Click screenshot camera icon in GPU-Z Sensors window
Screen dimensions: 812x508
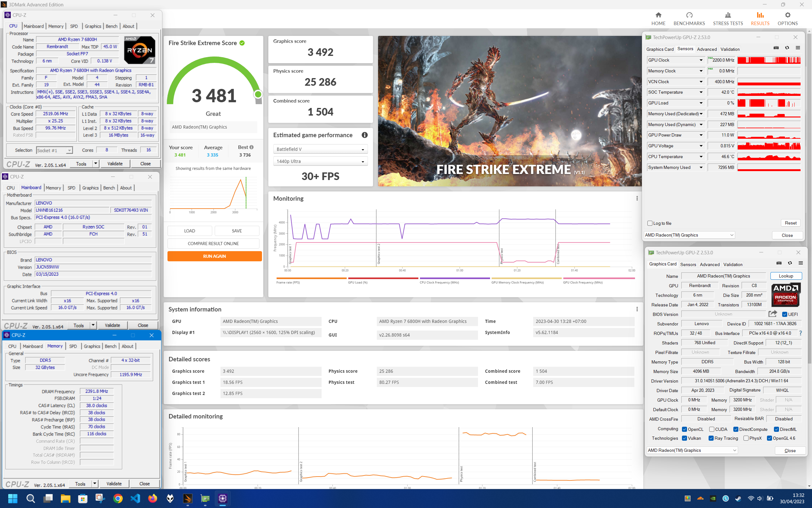tap(776, 48)
